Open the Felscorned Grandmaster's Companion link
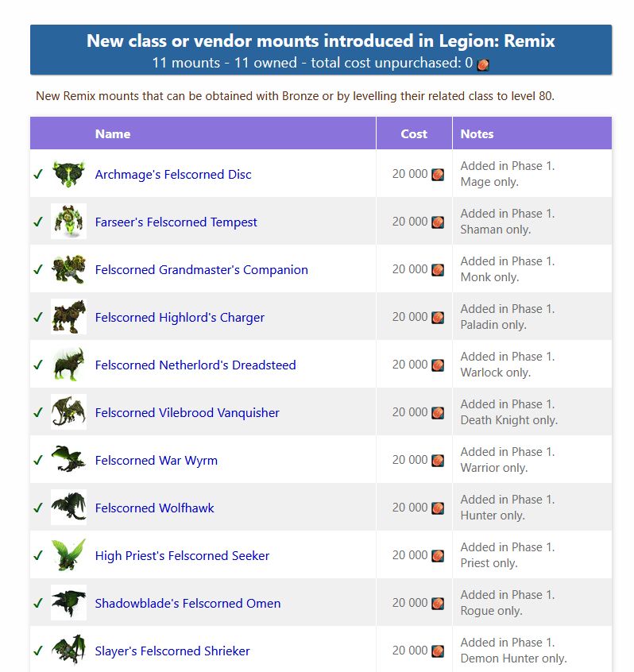Viewport: 634px width, 672px height. [202, 269]
